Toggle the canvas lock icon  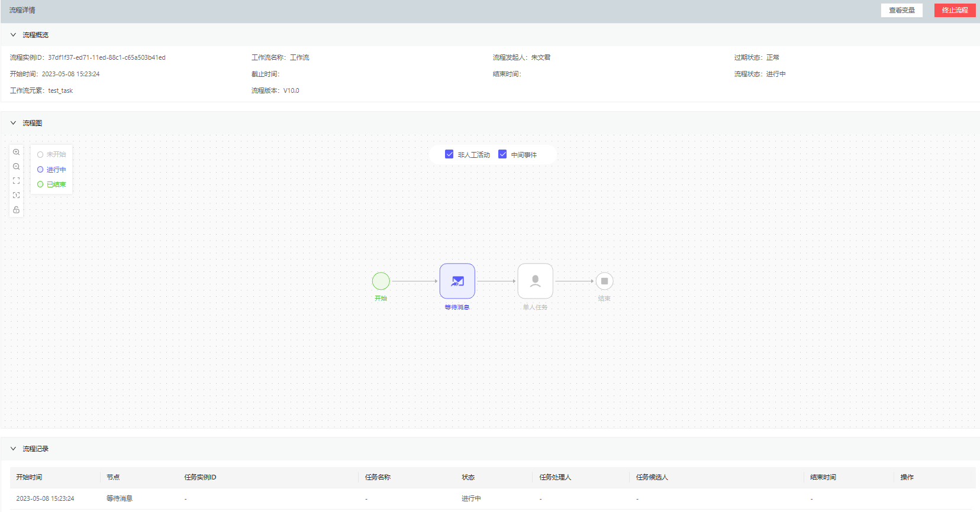pyautogui.click(x=17, y=210)
